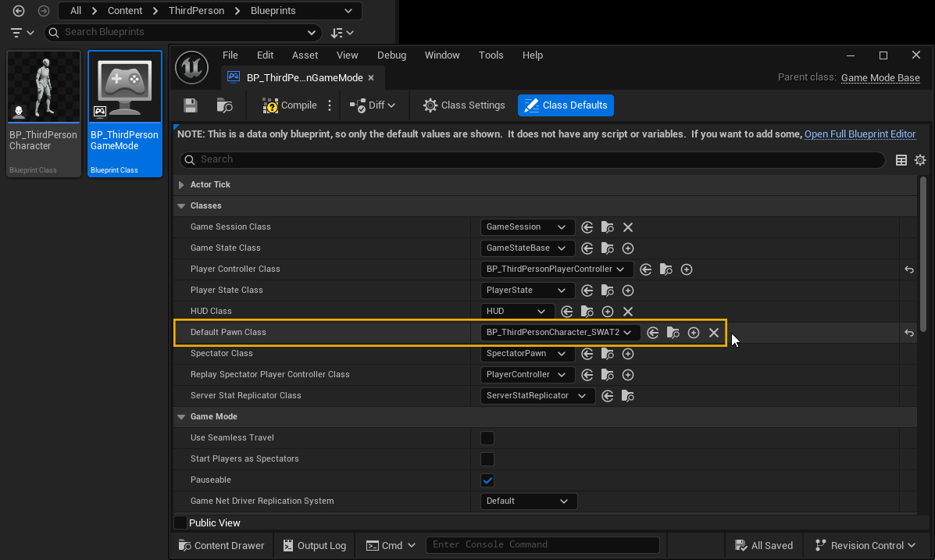This screenshot has width=935, height=560.
Task: Enable Use Seamless Travel checkbox
Action: pyautogui.click(x=487, y=438)
